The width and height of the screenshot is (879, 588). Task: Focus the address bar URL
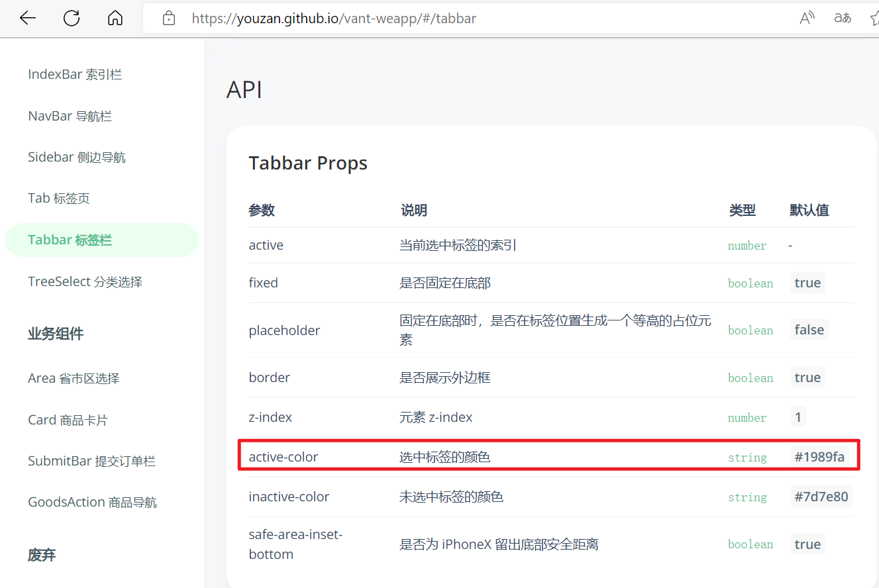(334, 19)
